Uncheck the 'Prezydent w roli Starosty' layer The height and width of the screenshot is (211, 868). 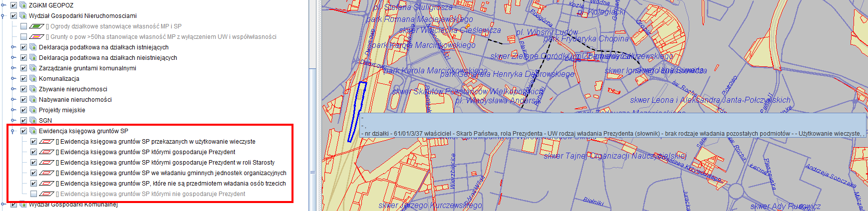click(x=33, y=163)
